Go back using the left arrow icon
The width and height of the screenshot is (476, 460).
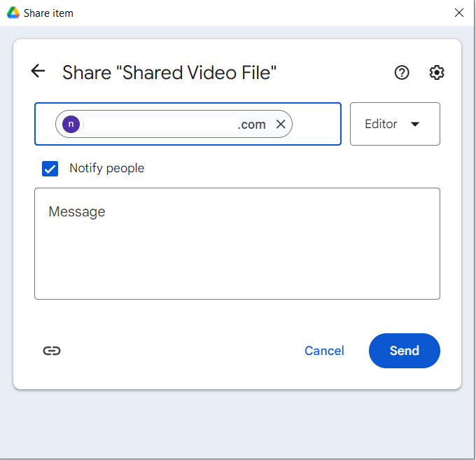(x=38, y=71)
